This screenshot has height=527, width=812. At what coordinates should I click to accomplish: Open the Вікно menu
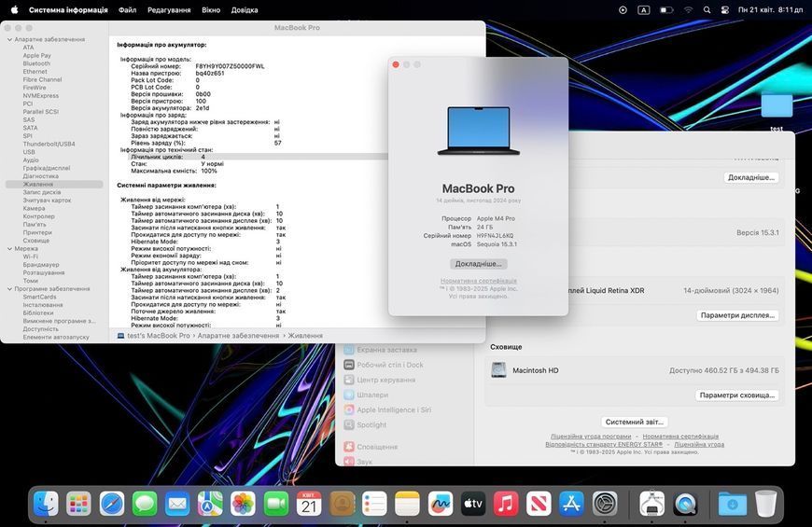pyautogui.click(x=211, y=10)
